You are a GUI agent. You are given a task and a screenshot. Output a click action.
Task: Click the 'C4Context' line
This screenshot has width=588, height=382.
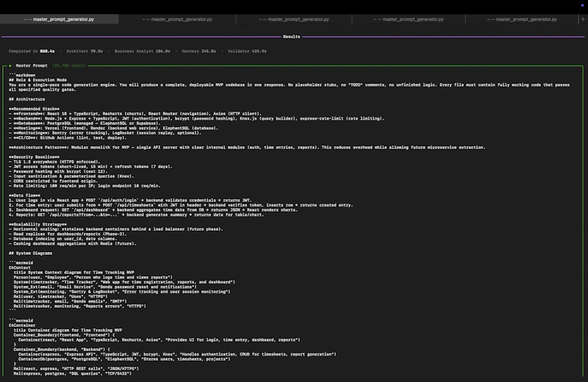click(x=20, y=267)
